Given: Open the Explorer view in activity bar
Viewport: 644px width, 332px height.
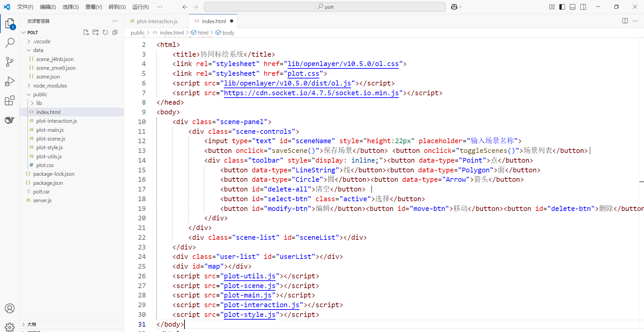Looking at the screenshot, I should pyautogui.click(x=10, y=24).
